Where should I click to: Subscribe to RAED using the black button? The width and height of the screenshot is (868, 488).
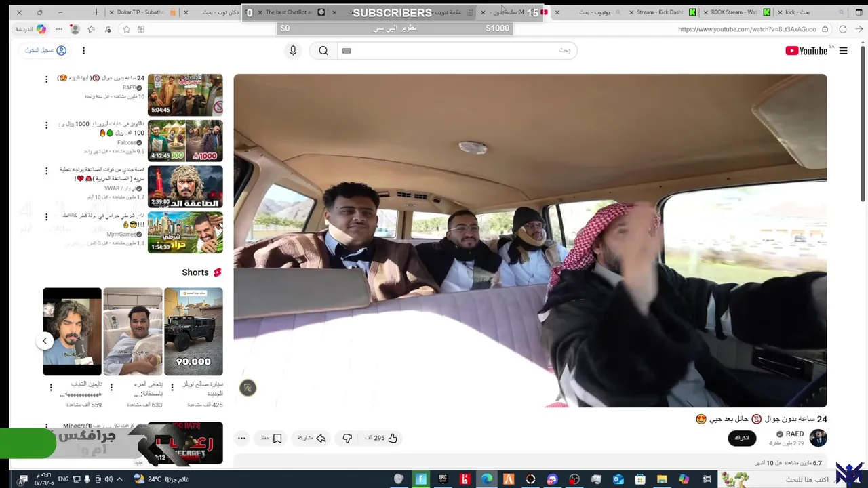(x=742, y=438)
